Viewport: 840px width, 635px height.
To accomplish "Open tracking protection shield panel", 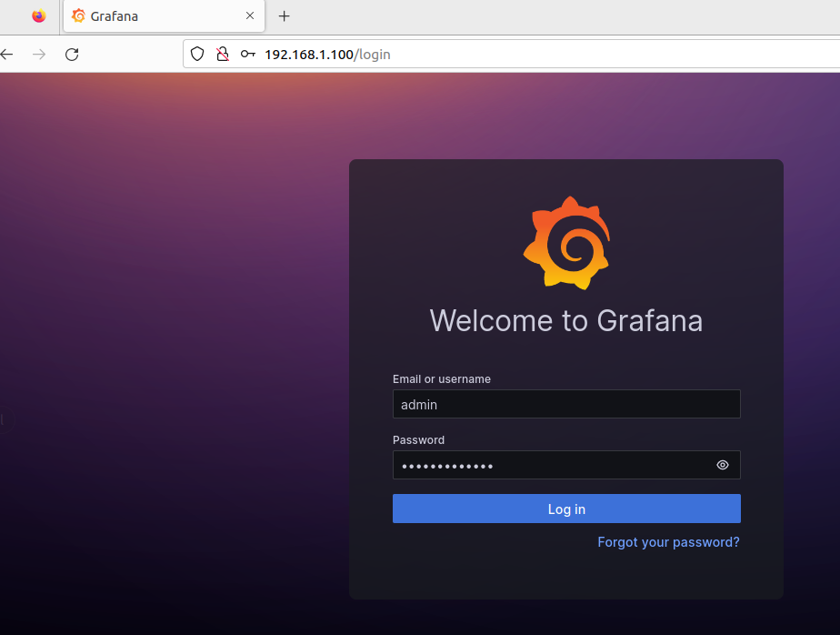I will (x=196, y=55).
